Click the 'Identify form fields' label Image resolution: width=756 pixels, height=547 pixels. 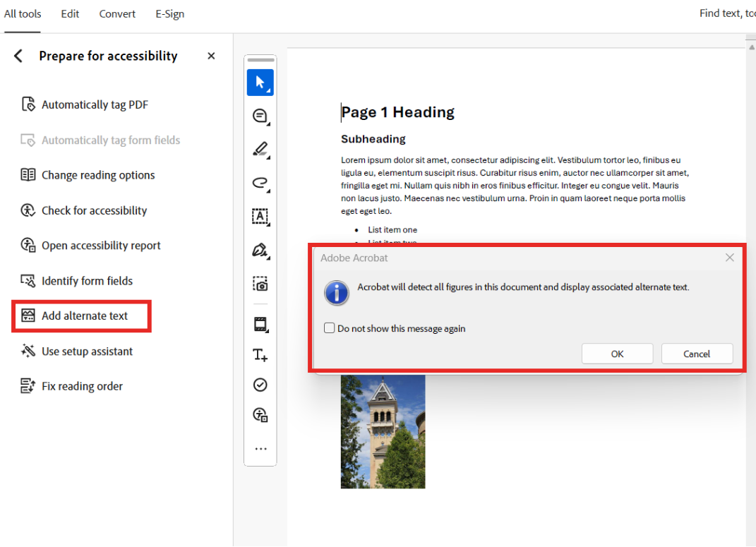pyautogui.click(x=88, y=281)
